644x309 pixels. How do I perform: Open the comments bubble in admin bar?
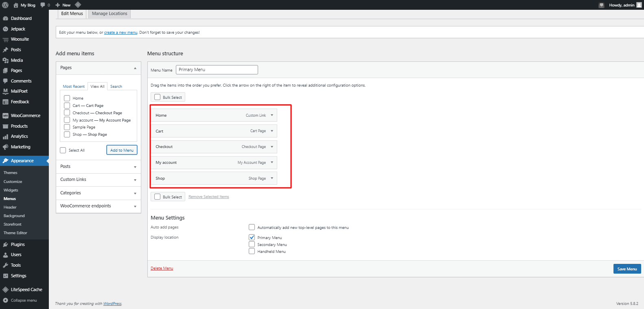(x=43, y=5)
